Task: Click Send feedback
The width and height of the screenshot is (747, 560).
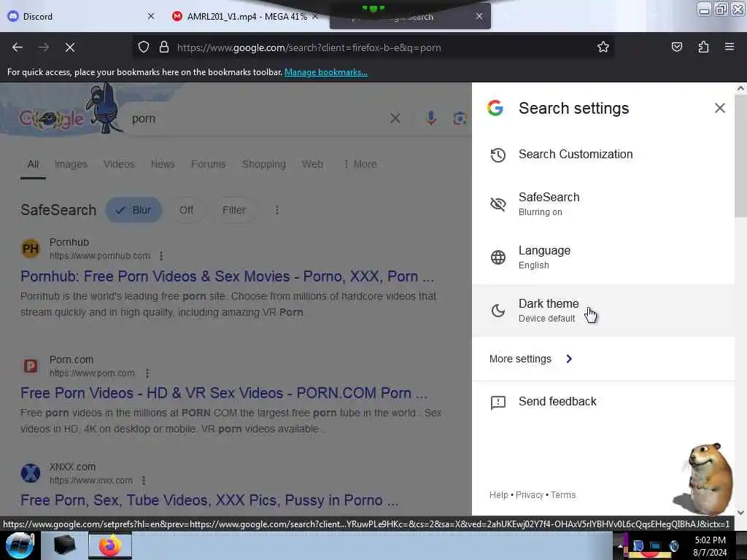Action: click(603, 402)
